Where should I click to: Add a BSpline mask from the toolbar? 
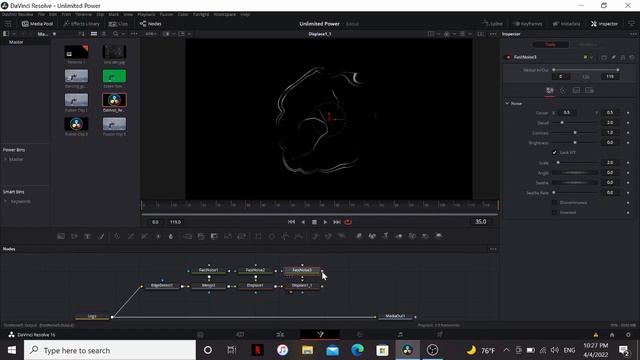click(299, 236)
